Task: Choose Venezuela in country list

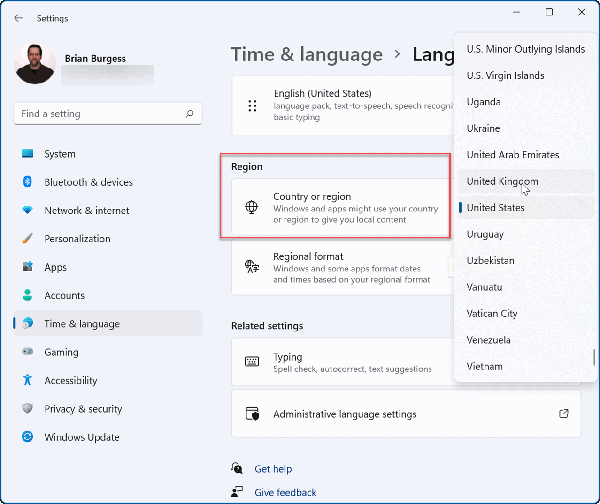Action: (x=526, y=340)
